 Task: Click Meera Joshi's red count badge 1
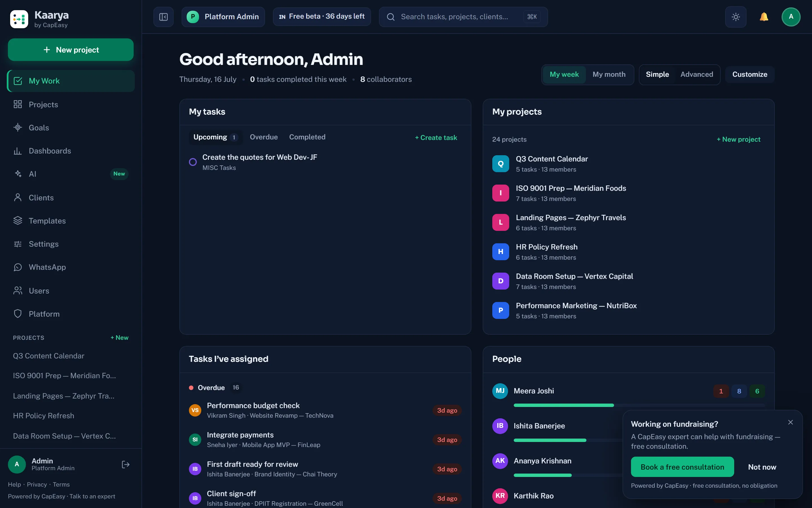coord(721,391)
